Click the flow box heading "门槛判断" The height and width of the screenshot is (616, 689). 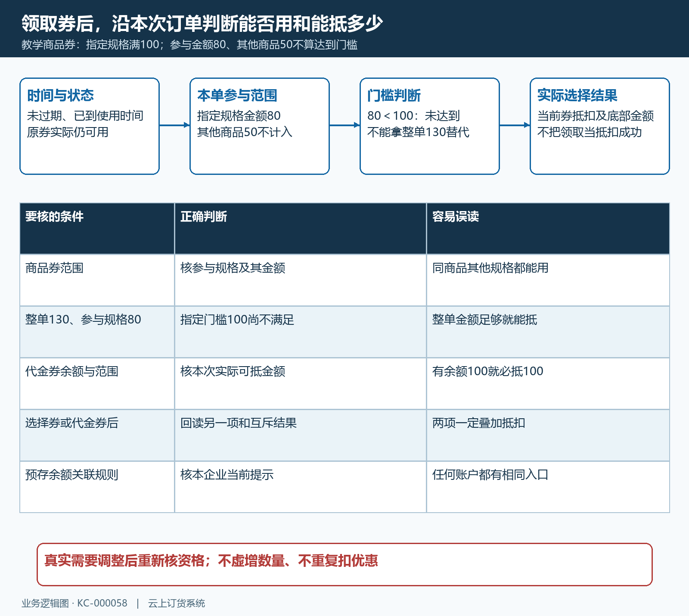[394, 95]
